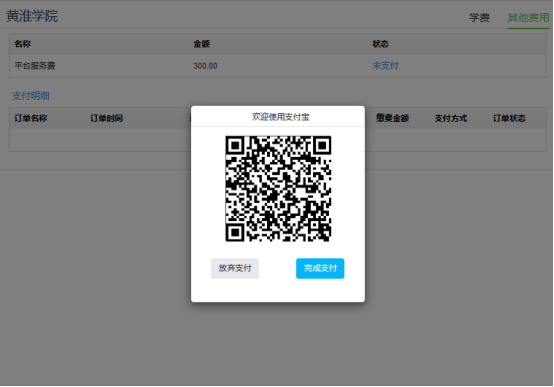The height and width of the screenshot is (387, 554).
Task: Click the 订单名称 column header
Action: 31,118
